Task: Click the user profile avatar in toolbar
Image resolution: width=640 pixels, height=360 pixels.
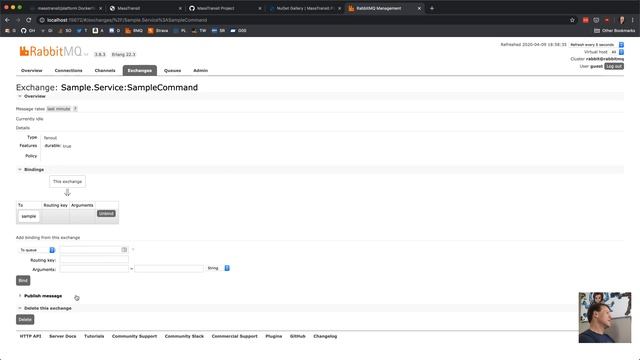Action: (622, 20)
